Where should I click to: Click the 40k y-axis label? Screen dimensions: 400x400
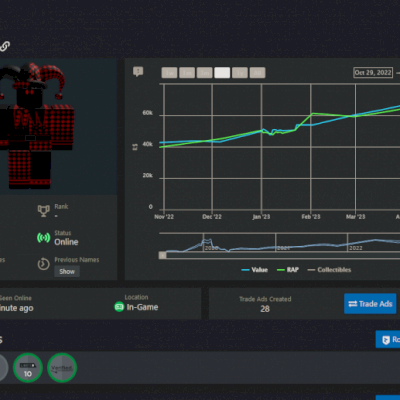pyautogui.click(x=148, y=144)
